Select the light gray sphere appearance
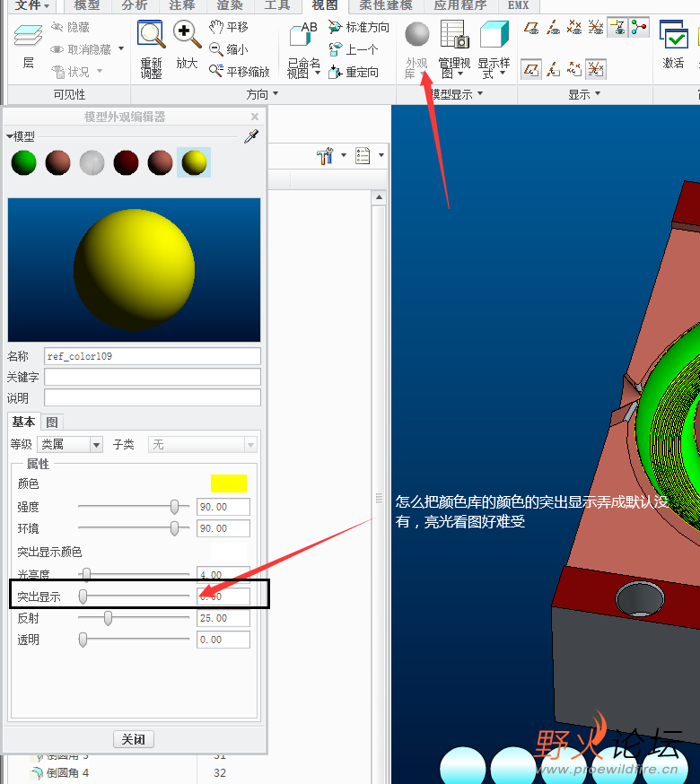The image size is (700, 784). [92, 162]
